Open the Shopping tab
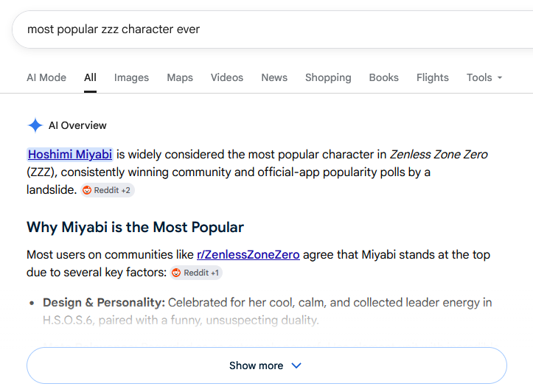533x392 pixels. 328,77
